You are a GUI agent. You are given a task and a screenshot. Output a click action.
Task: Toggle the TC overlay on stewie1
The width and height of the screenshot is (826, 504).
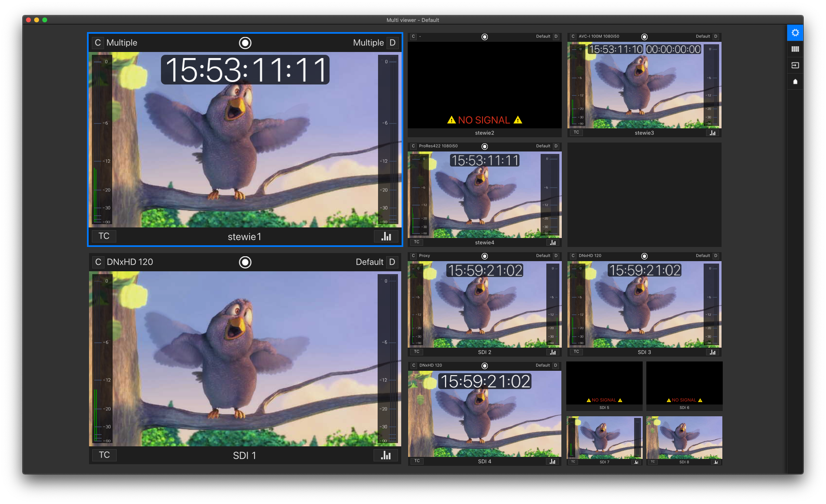[x=104, y=236]
